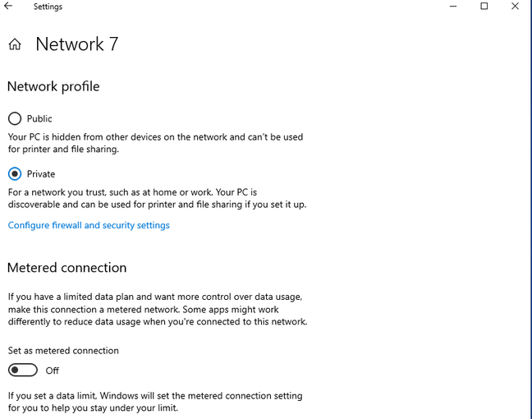Click the Settings window title text
Screen dimensions: 532x419
pyautogui.click(x=48, y=7)
